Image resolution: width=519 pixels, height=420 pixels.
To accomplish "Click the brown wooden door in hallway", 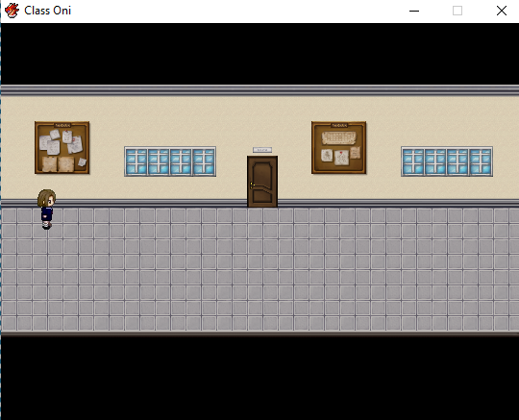I will [262, 182].
